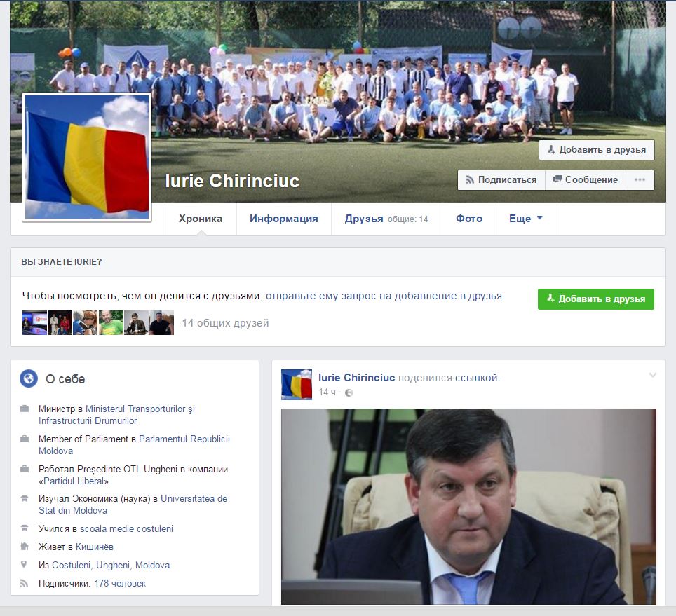The image size is (676, 616).
Task: Click the Подписаться button on the cover
Action: point(501,180)
